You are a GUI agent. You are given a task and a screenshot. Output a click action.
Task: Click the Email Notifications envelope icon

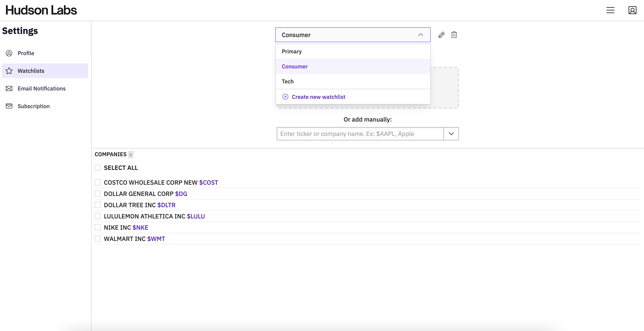click(x=9, y=88)
